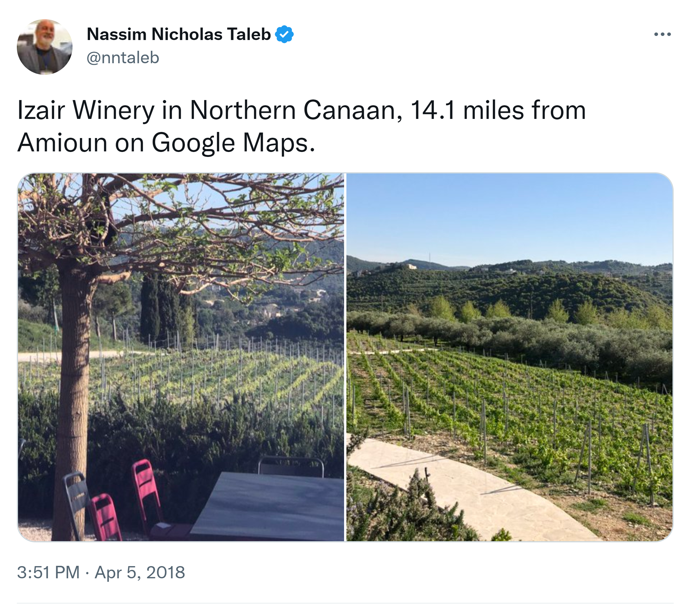Viewport: 687px width, 616px height.
Task: Click the display name Nassim Nicholas Taleb
Action: click(178, 34)
